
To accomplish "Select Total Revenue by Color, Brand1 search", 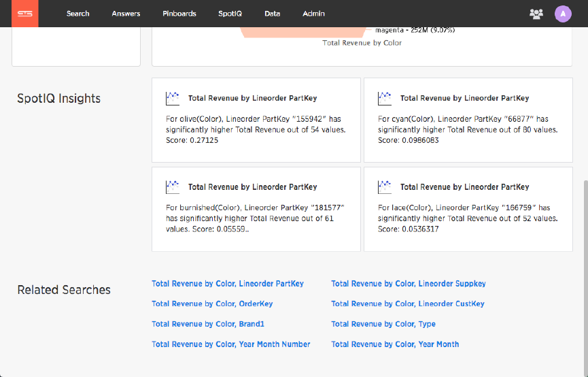I will click(208, 324).
